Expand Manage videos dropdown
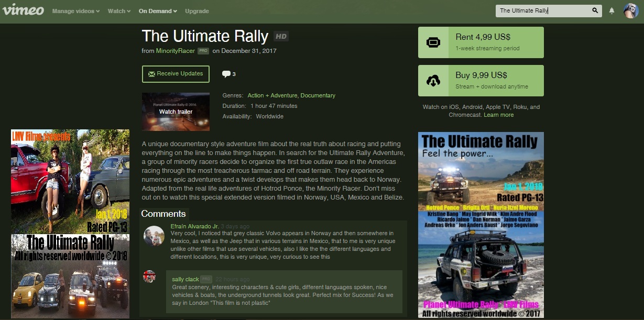 point(76,11)
